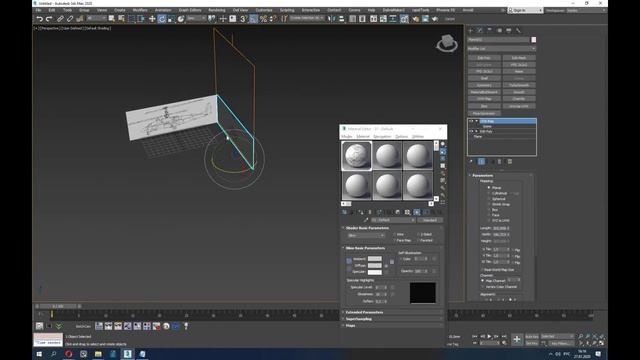Open the Rendering menu
The width and height of the screenshot is (640, 360).
[x=217, y=10]
